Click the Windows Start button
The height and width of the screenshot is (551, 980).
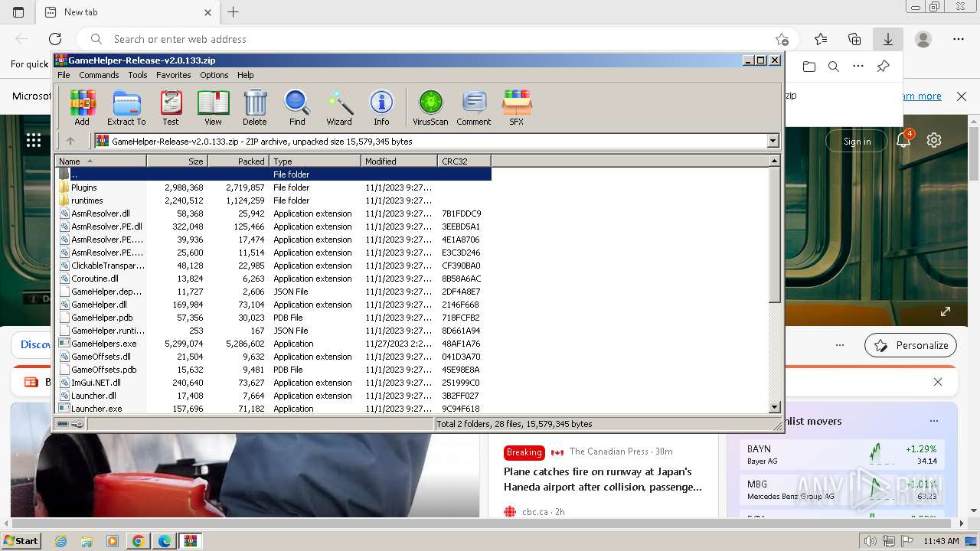point(21,540)
